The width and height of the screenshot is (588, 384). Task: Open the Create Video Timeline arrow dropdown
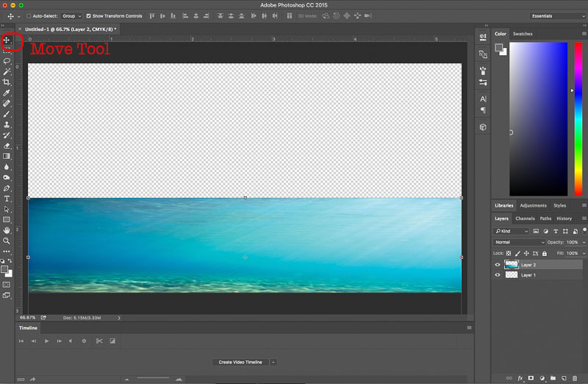click(x=273, y=362)
